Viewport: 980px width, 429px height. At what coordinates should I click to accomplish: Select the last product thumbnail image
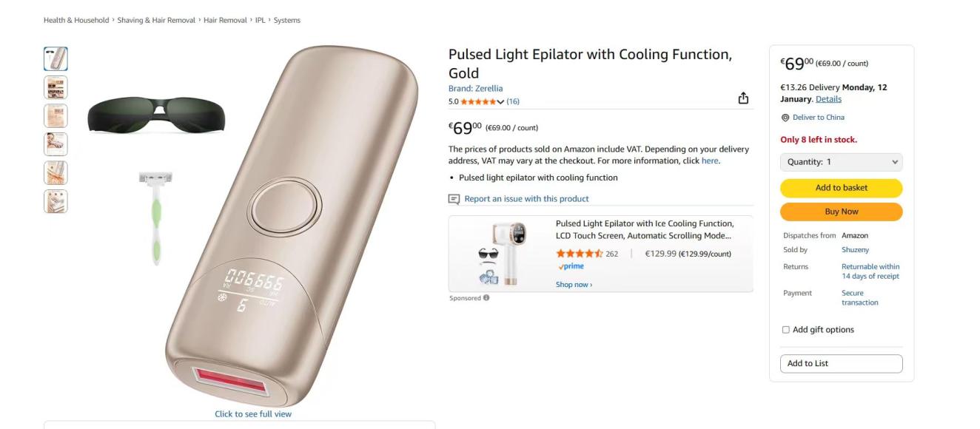pos(56,201)
